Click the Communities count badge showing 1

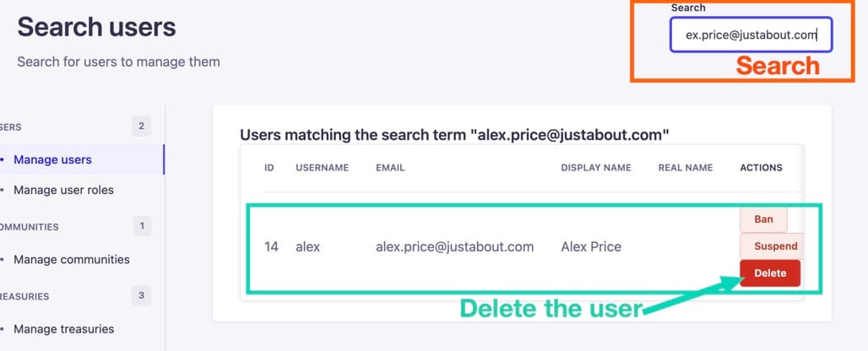(141, 226)
